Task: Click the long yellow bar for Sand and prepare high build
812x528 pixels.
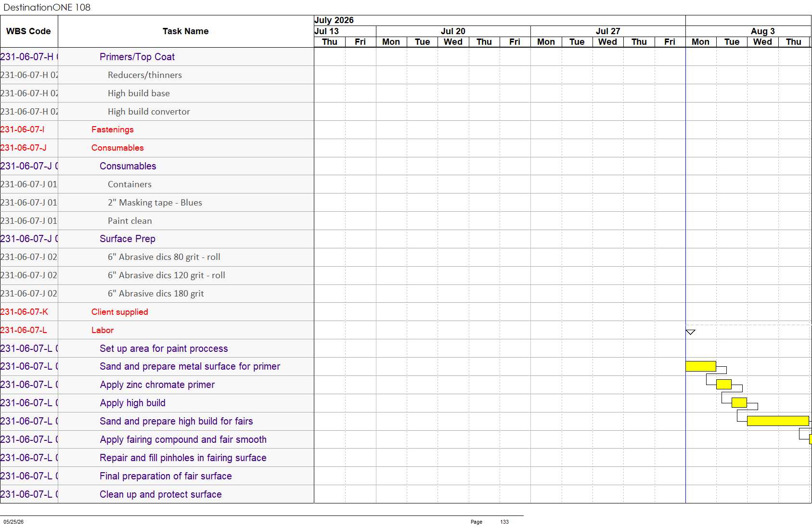Action: coord(778,421)
